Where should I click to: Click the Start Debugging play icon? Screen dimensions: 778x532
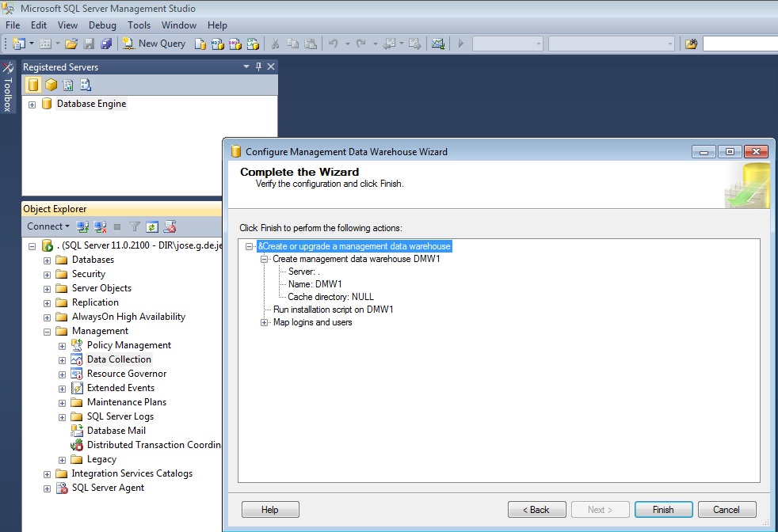(461, 44)
